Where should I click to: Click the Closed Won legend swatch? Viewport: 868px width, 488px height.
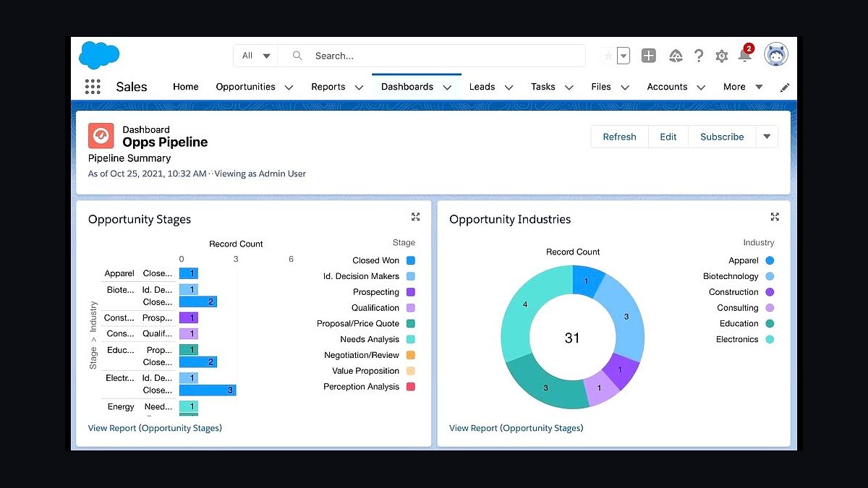pos(411,260)
